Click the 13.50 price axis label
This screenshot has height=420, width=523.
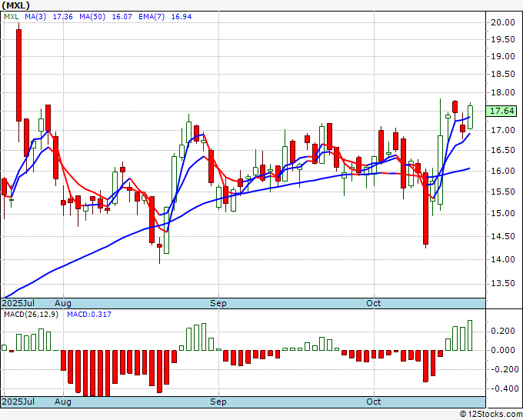coord(503,284)
